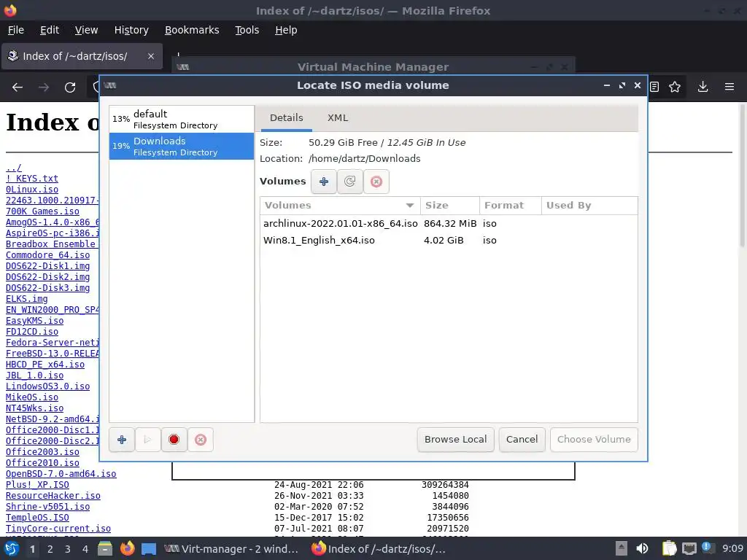Open the ResourceHacker.iso link
Viewport: 747px width, 560px height.
(53, 496)
